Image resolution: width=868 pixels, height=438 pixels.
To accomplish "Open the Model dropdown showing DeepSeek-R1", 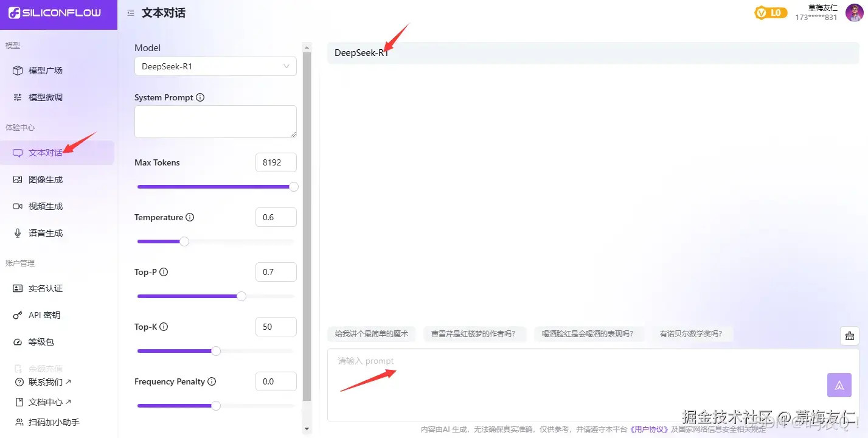I will point(215,66).
